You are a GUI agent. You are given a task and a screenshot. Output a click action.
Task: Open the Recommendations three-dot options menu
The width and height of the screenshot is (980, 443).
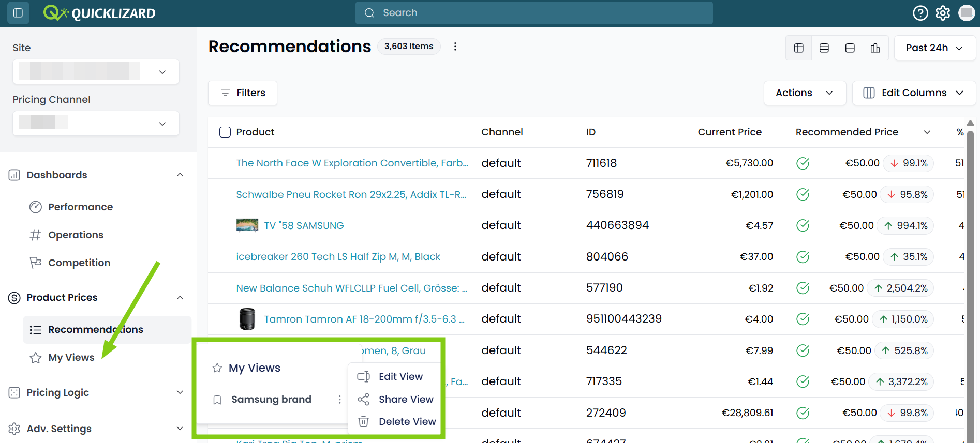click(x=455, y=47)
